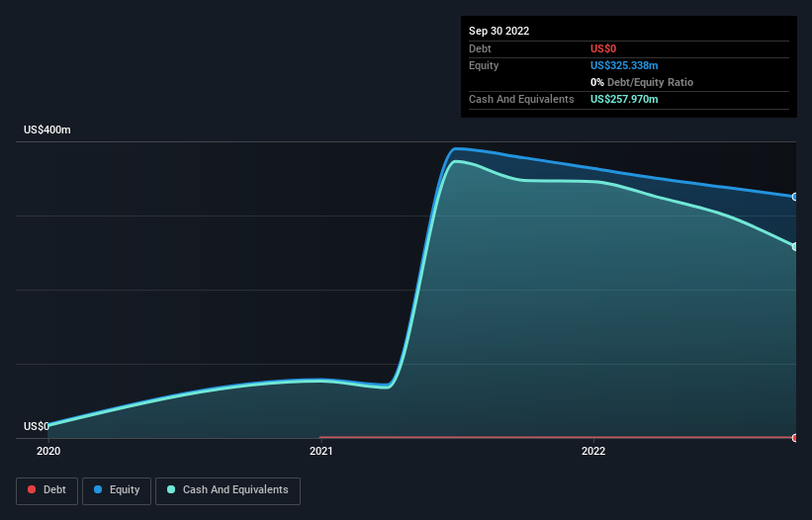Click the Debt row label in tooltip

pyautogui.click(x=480, y=48)
